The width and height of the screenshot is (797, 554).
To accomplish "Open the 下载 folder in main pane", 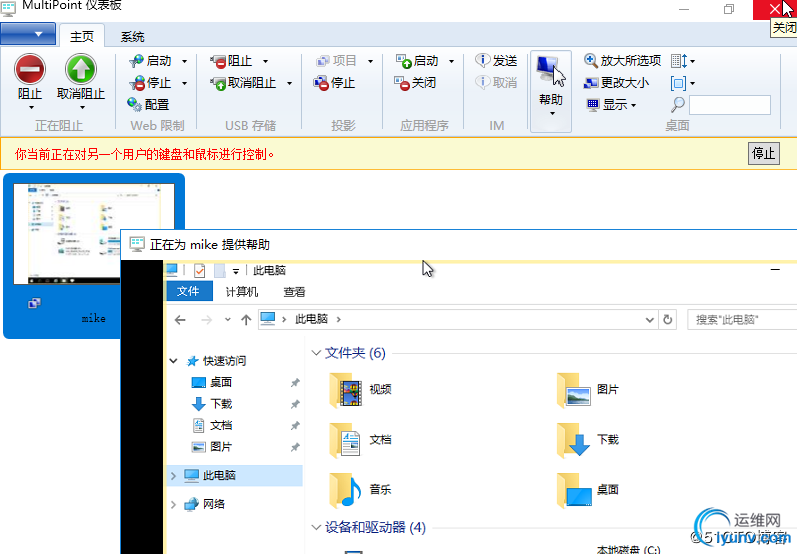I will [x=588, y=440].
